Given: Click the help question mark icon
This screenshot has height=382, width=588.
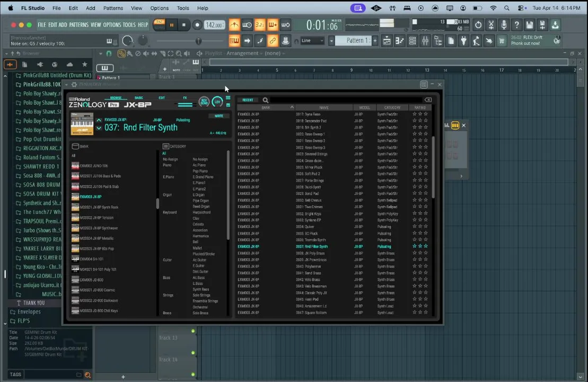Looking at the screenshot, I should [x=517, y=25].
